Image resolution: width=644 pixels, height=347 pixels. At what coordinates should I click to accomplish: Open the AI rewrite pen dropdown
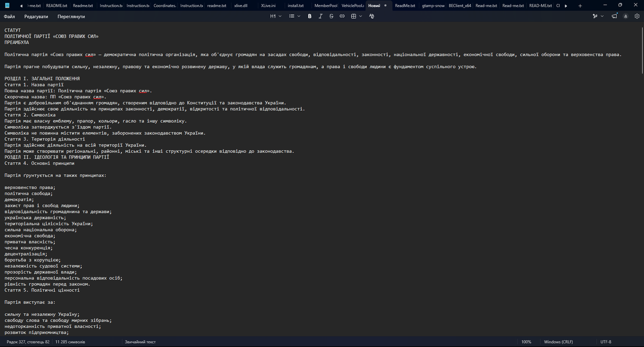pyautogui.click(x=598, y=16)
